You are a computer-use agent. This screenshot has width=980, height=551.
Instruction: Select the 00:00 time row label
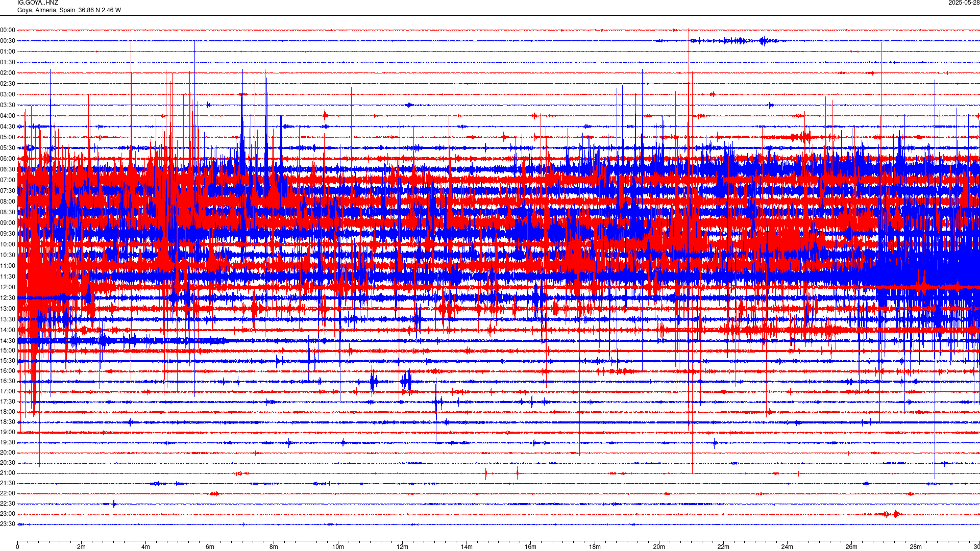coord(8,30)
